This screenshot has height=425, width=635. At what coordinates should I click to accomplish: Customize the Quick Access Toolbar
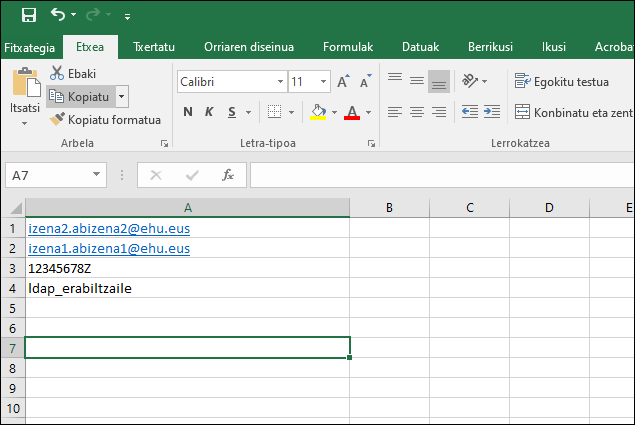(127, 17)
